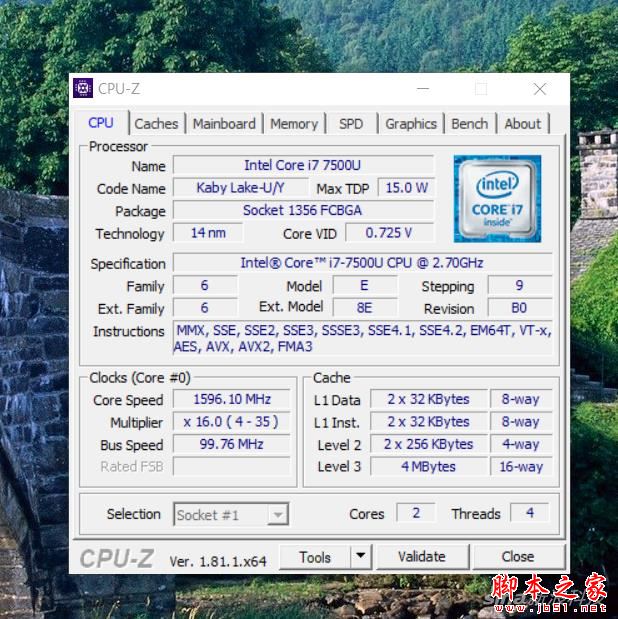Click the version text Ver. 1.81.1.x64

click(218, 561)
